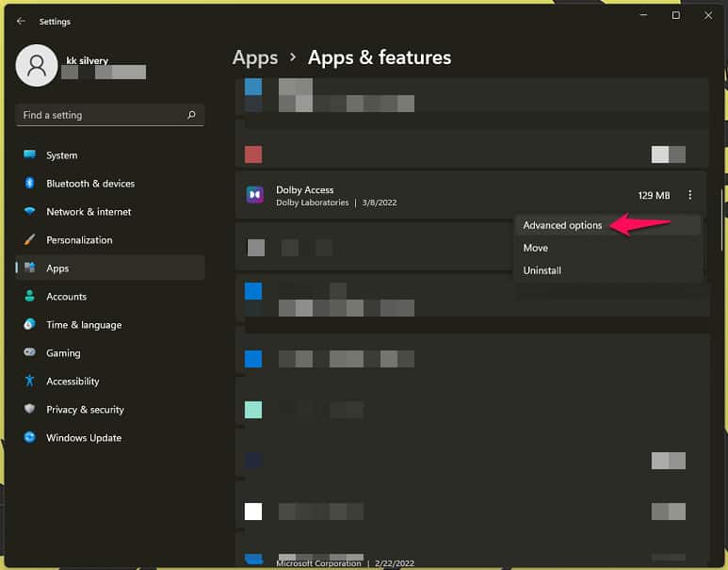Choose Uninstall from the context menu
728x570 pixels.
(x=542, y=270)
